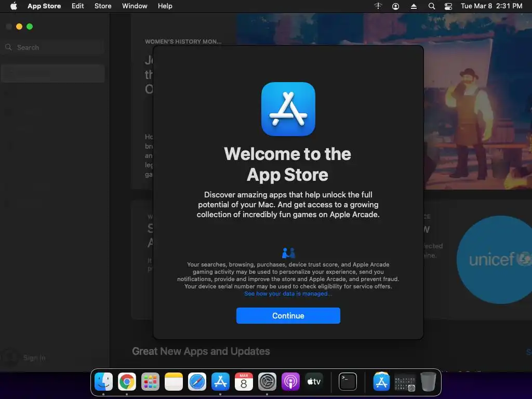Click the App Store downloads icon beside Terminal
This screenshot has height=399, width=532.
381,382
